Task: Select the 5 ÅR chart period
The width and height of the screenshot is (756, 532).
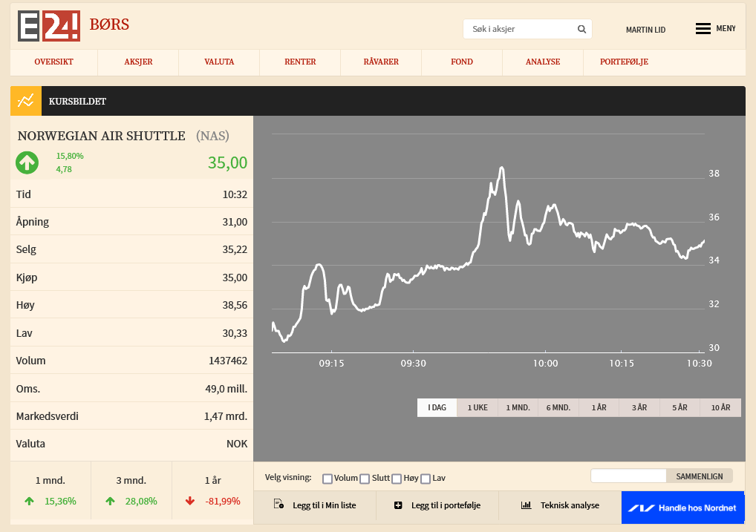Action: (x=680, y=407)
